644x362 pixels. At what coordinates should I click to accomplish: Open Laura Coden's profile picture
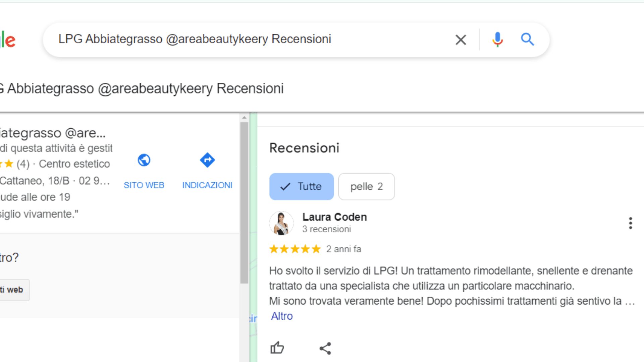coord(281,223)
